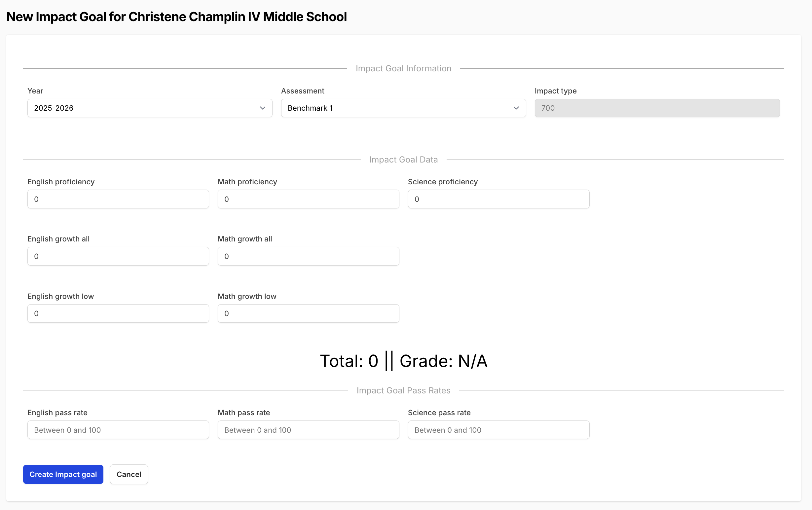The height and width of the screenshot is (510, 812).
Task: Click the Year dropdown chevron arrow
Action: point(262,108)
